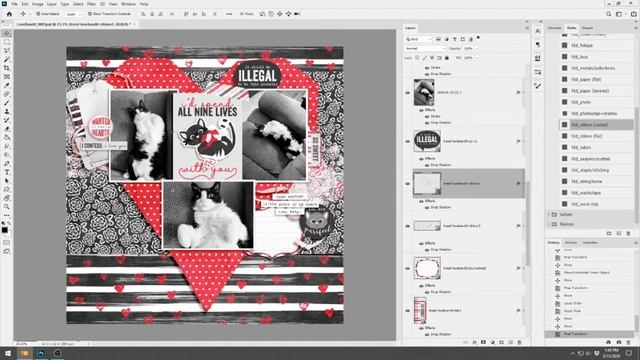Open the Normal blend mode dropdown
This screenshot has height=360, width=640.
click(x=425, y=49)
